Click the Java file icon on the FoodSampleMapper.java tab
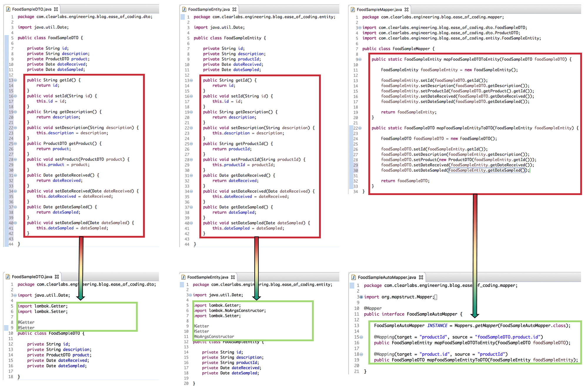Screen dimensions: 588x389 click(353, 9)
